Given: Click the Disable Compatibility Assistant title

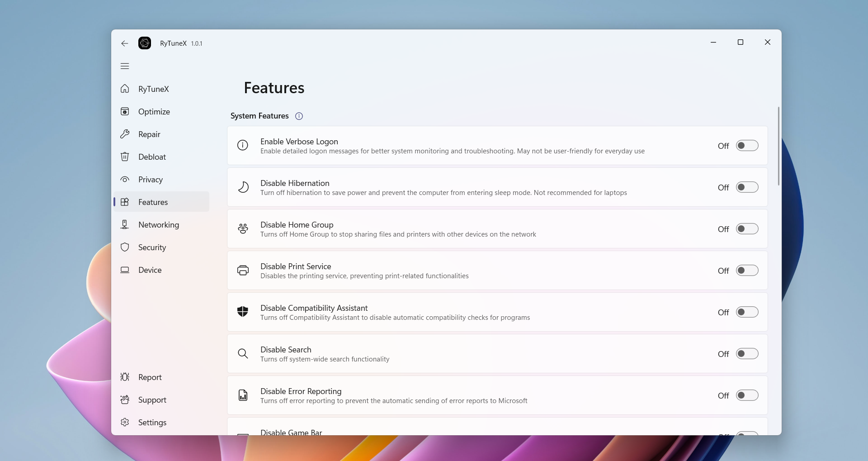Looking at the screenshot, I should click(314, 308).
